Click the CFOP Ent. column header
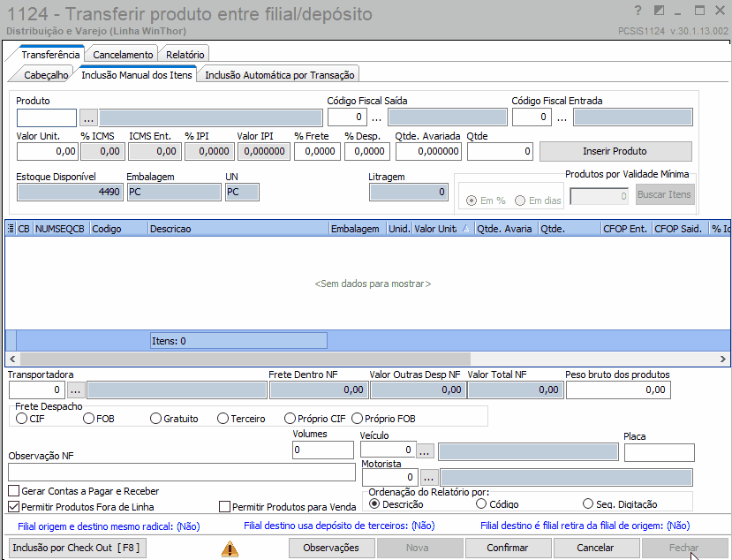Viewport: 732px width, 560px height. 626,229
